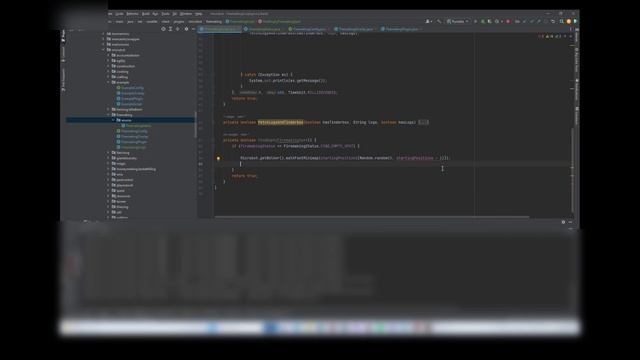Click the user account icon in toolbar
Screen dimensions: 640x360
point(428,21)
